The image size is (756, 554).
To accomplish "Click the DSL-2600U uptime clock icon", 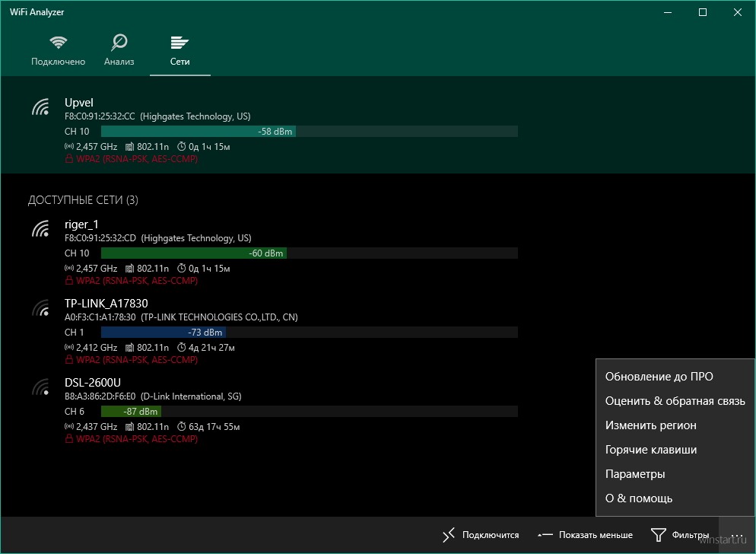I will tap(182, 426).
